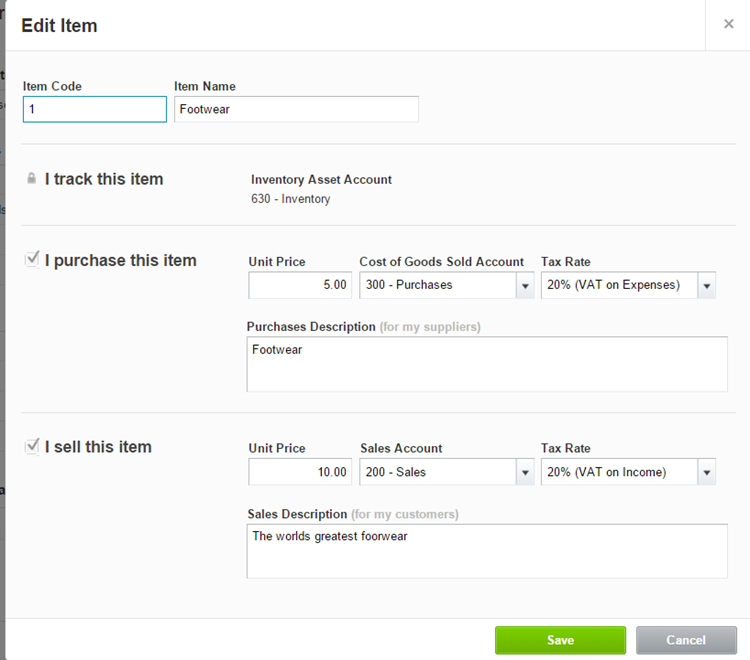750x660 pixels.
Task: Expand the purchase Tax Rate dropdown arrow
Action: coord(706,286)
